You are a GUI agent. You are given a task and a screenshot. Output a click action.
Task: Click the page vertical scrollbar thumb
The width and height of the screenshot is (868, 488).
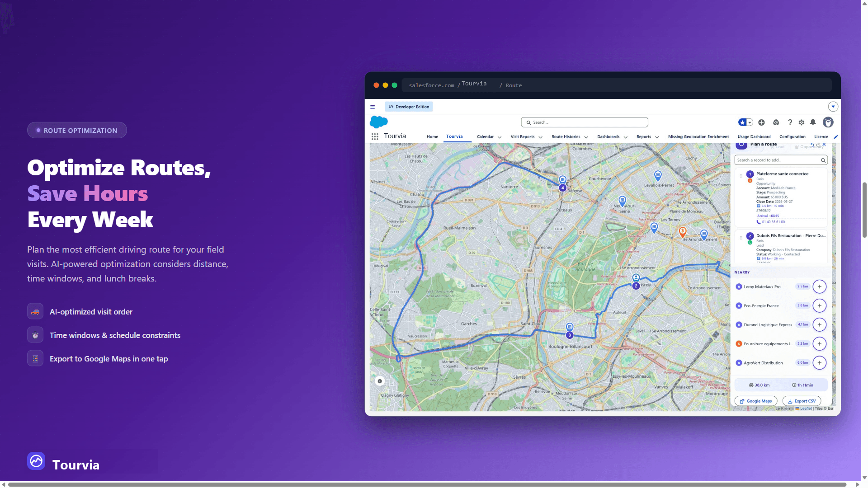tap(864, 210)
